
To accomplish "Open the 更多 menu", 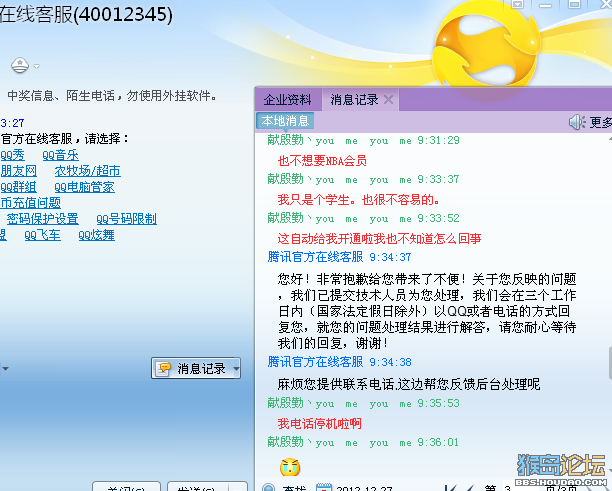I will point(600,122).
